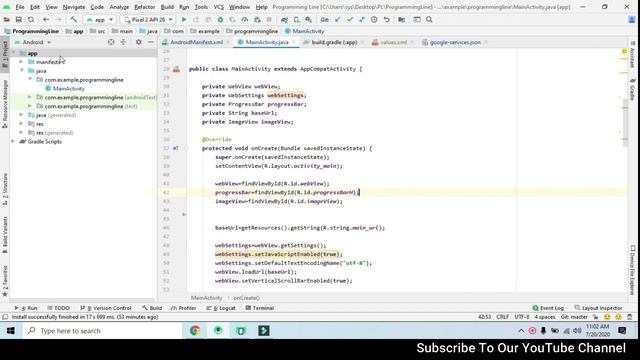
Task: Open the Event Log
Action: click(x=548, y=308)
